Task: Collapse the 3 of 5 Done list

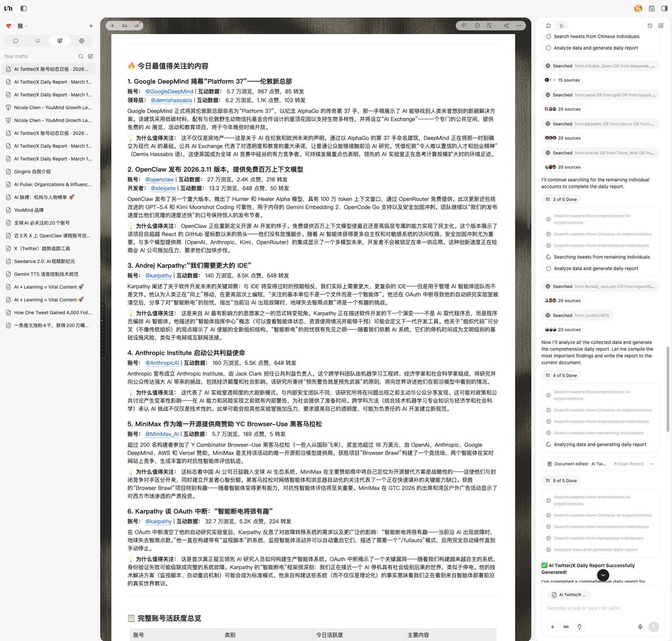Action: click(561, 199)
